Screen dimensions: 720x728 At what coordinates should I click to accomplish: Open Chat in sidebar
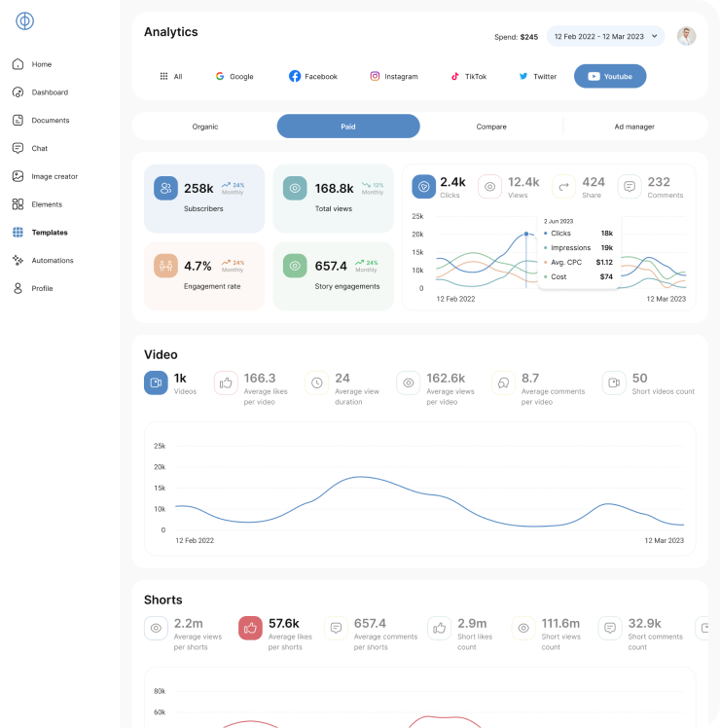pyautogui.click(x=30, y=148)
